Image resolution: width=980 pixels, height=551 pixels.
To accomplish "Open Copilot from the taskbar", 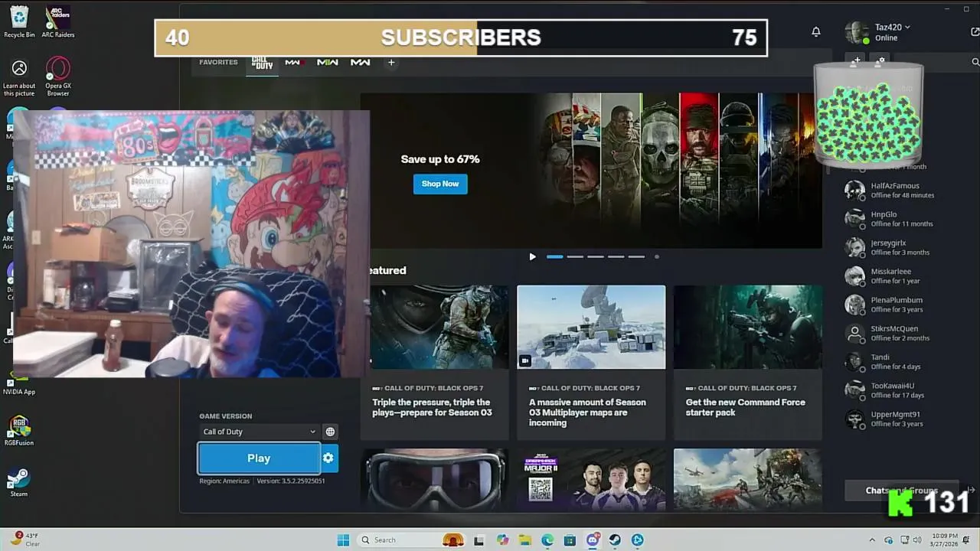I will (502, 540).
